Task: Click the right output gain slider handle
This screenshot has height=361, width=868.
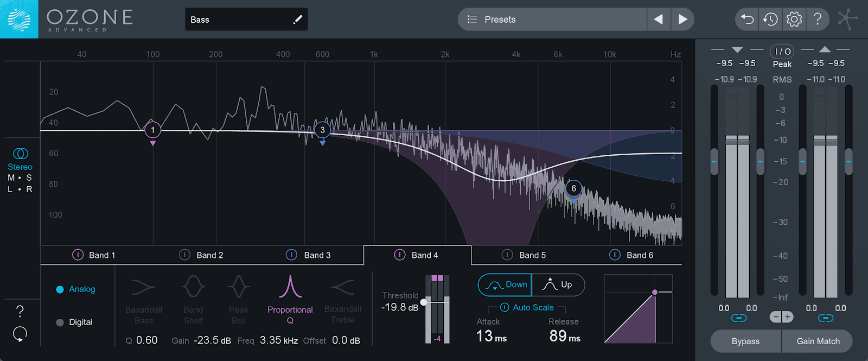Action: coord(848,162)
